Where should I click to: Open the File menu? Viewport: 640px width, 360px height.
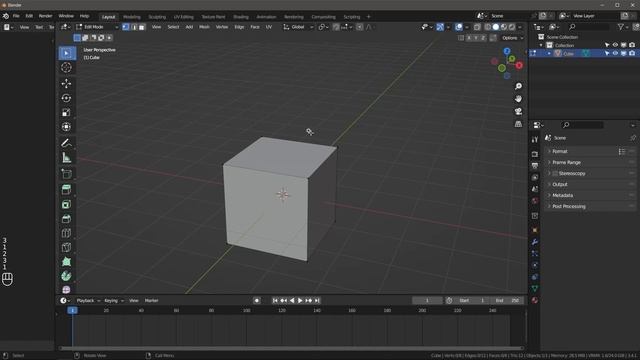pyautogui.click(x=16, y=16)
